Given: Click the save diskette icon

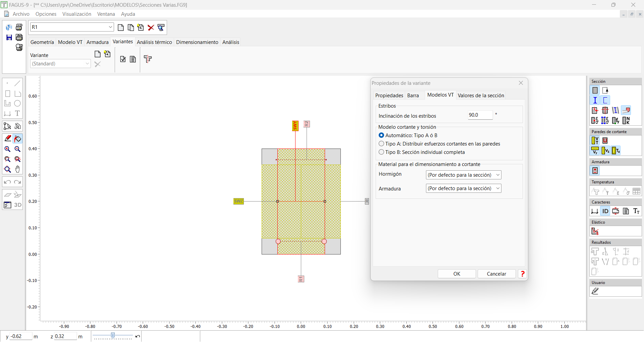Looking at the screenshot, I should (x=9, y=37).
